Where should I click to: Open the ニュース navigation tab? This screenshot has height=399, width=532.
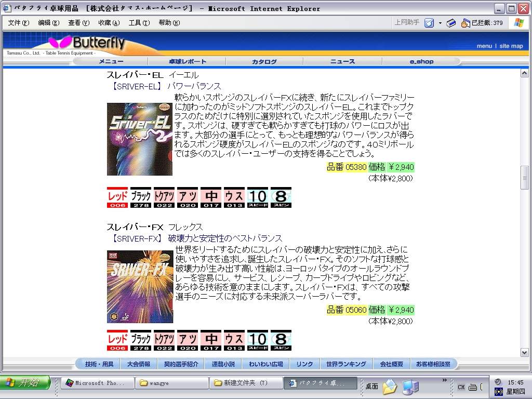(343, 61)
